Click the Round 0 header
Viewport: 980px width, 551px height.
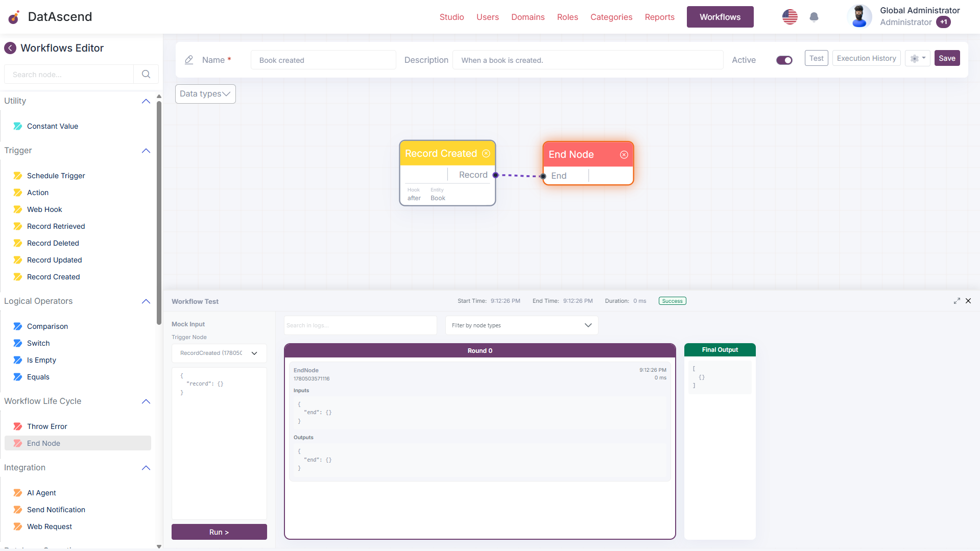[480, 351]
